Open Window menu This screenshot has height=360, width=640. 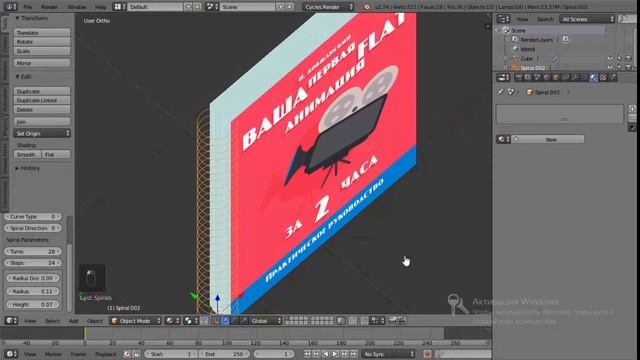(77, 7)
